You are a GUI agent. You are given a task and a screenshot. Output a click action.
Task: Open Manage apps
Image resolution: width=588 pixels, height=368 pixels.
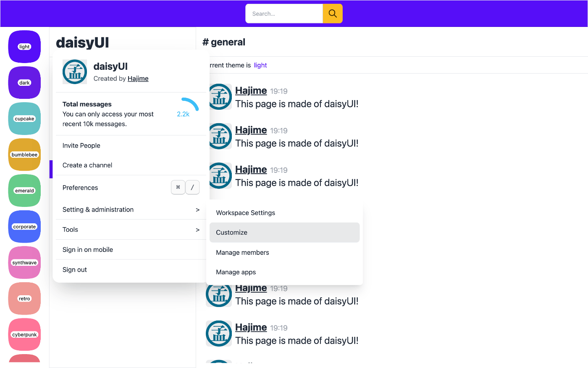(x=285, y=272)
